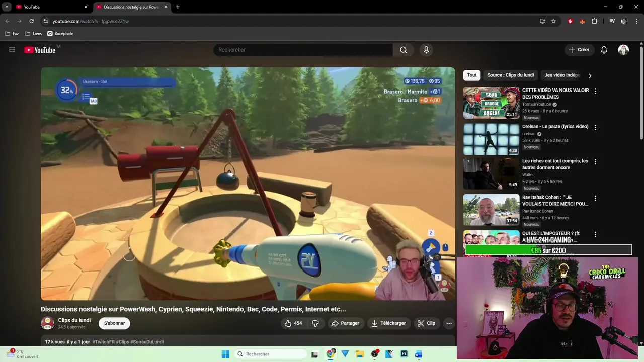Open weather widget showing 5°C

point(22,354)
